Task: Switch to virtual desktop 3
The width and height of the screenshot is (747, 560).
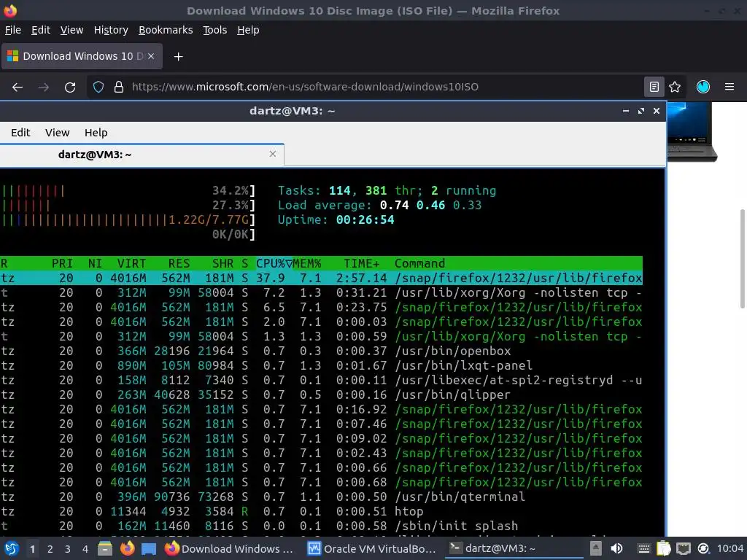Action: (68, 549)
